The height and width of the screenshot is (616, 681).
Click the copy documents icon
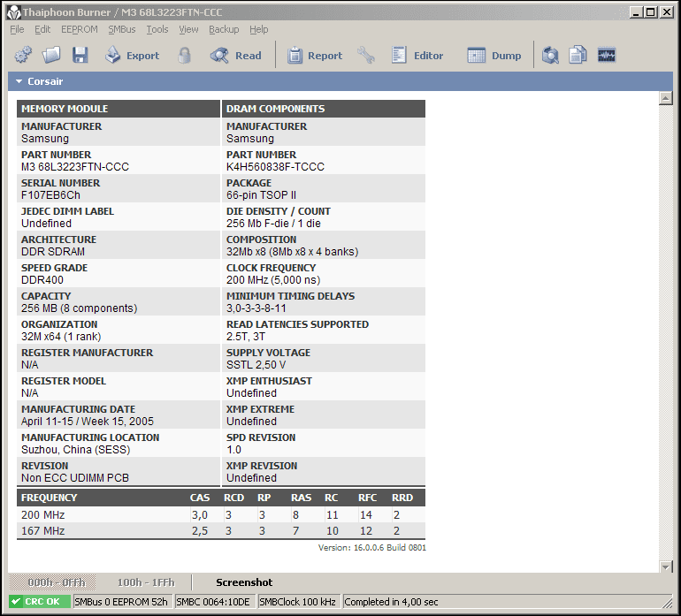(578, 55)
